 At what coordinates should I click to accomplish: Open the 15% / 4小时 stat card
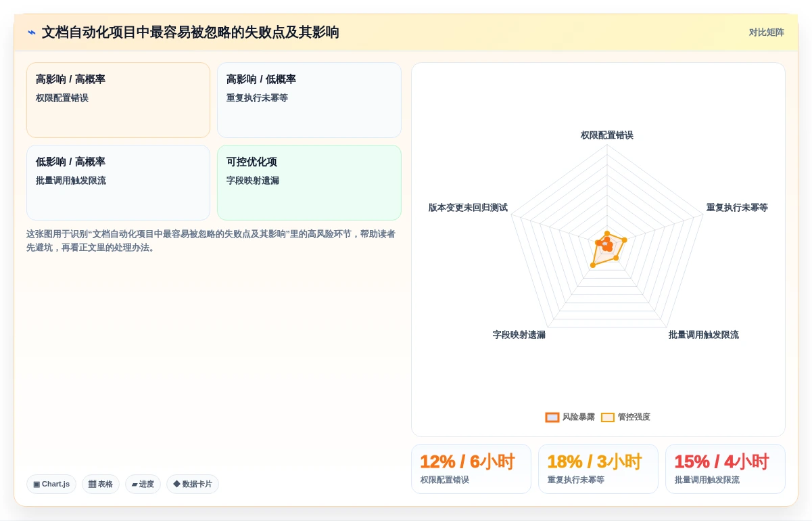pyautogui.click(x=725, y=469)
